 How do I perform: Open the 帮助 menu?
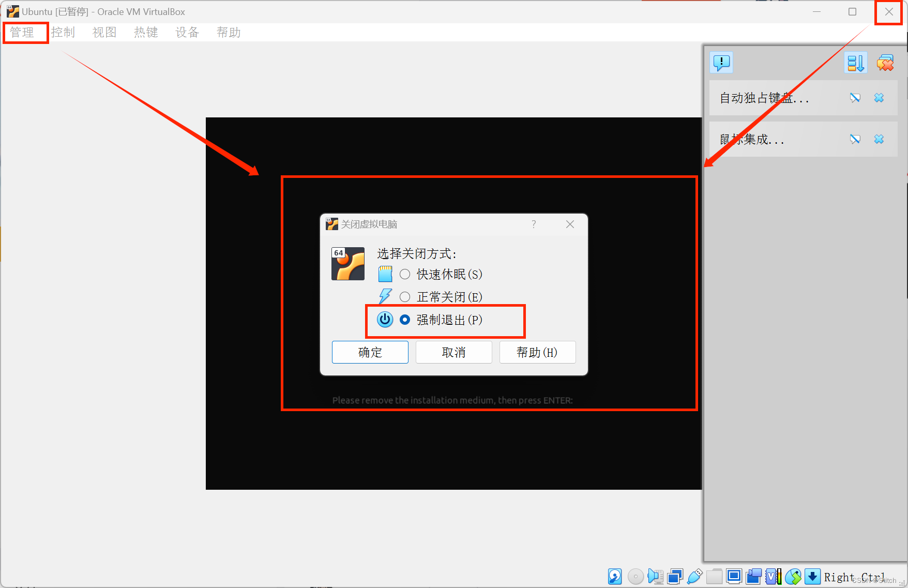(229, 33)
